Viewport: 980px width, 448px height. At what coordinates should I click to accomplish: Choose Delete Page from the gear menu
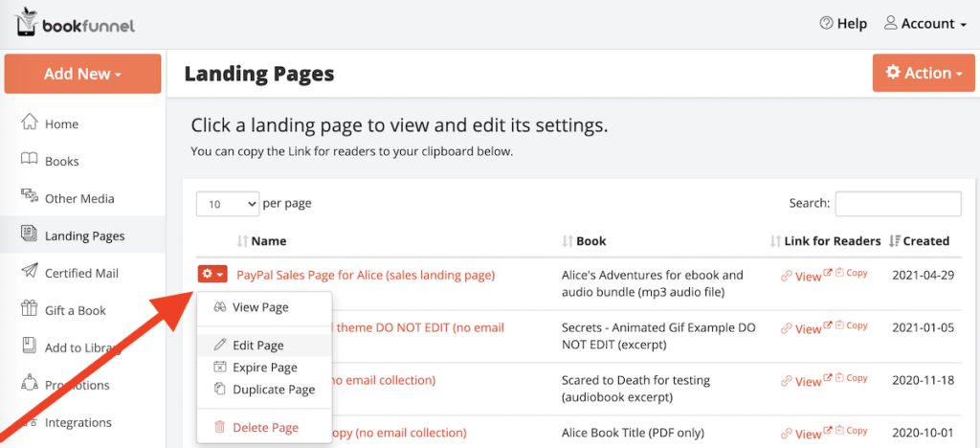pyautogui.click(x=264, y=428)
